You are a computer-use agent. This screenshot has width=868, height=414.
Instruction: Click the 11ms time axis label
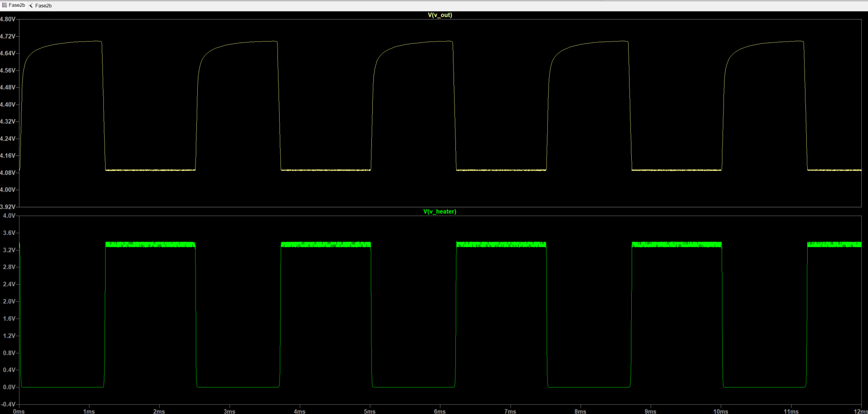791,411
